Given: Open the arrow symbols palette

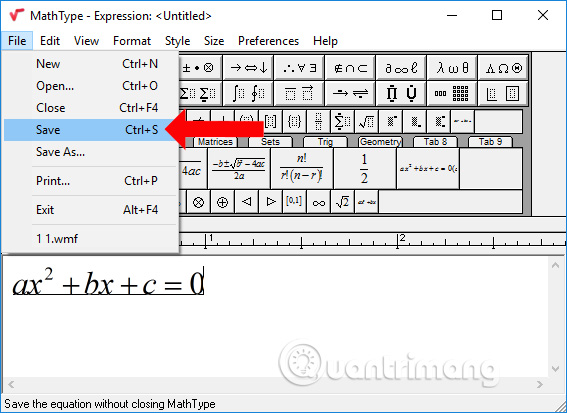Looking at the screenshot, I should 248,68.
